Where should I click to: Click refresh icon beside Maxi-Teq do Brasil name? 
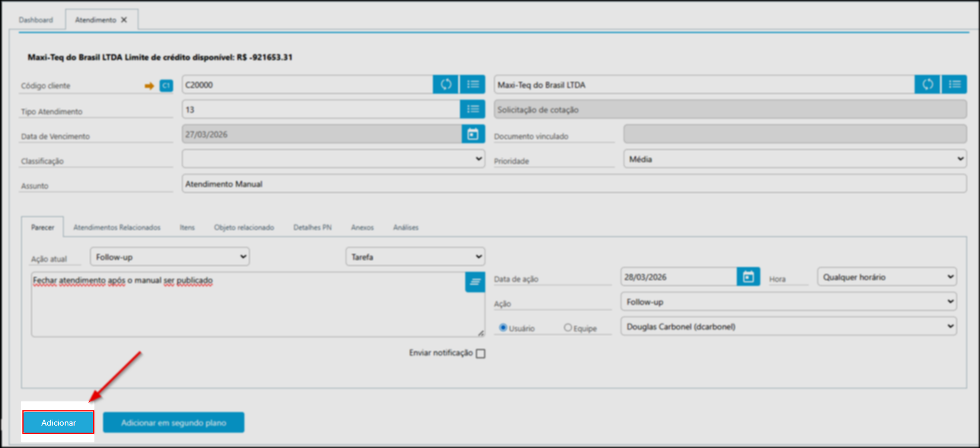point(928,84)
